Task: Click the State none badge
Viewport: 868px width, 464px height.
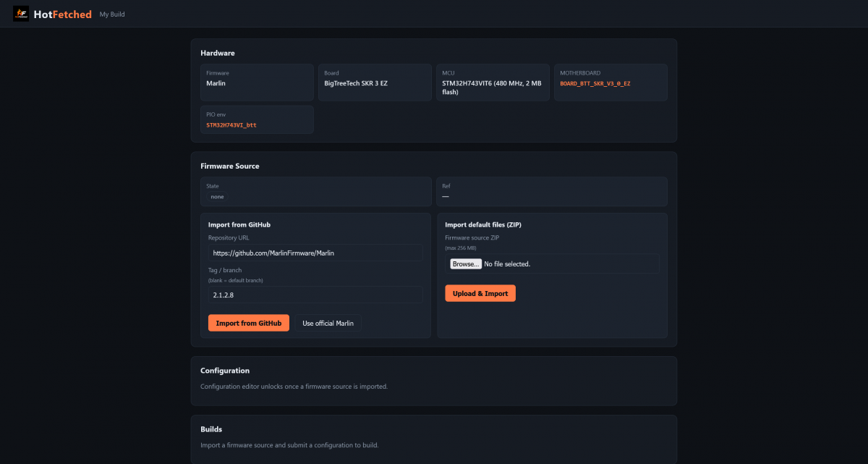Action: [x=217, y=197]
